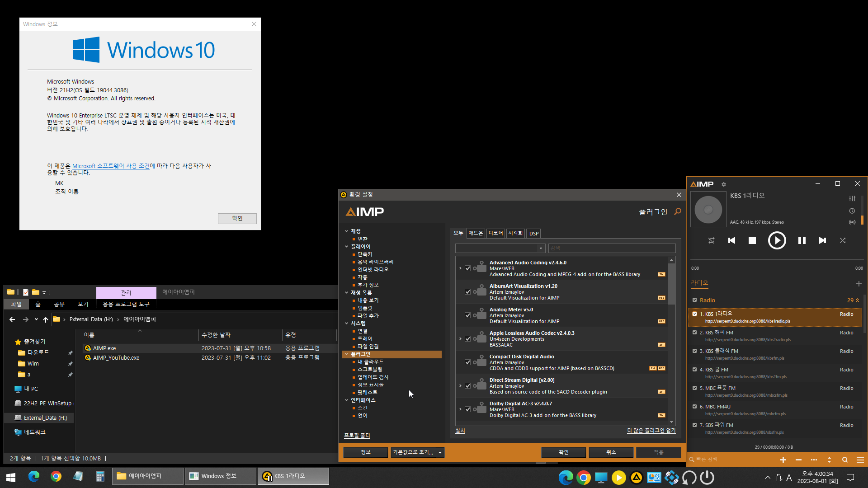Open the 보기 ribbon tab in Explorer
Screen dimensions: 868x488
click(x=83, y=304)
